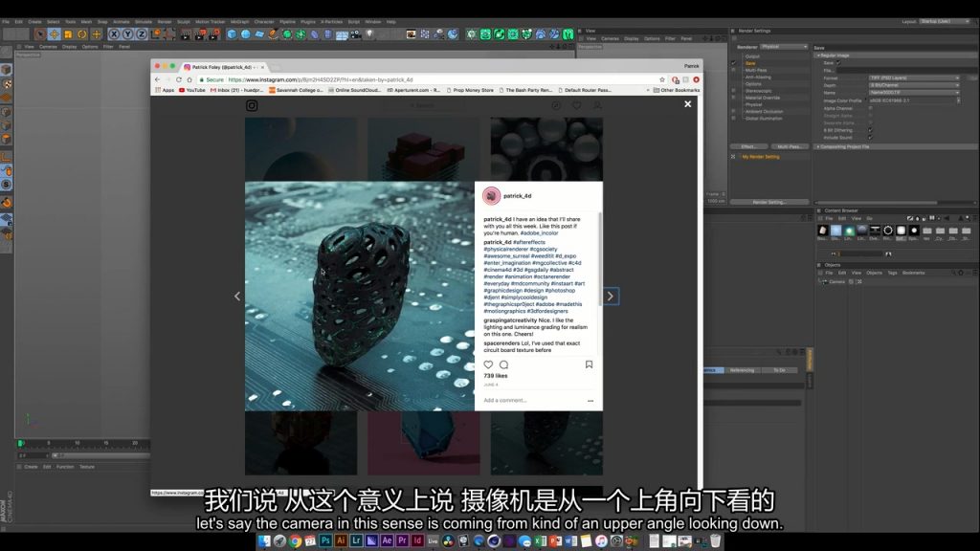Toggle Z axis lock
Viewport: 980px width, 551px height.
(142, 34)
